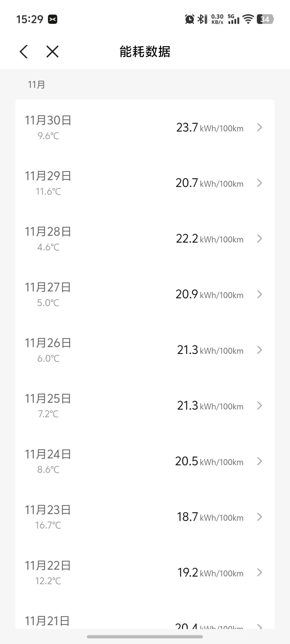
Task: Open details arrow for 11月27日
Action: (259, 295)
